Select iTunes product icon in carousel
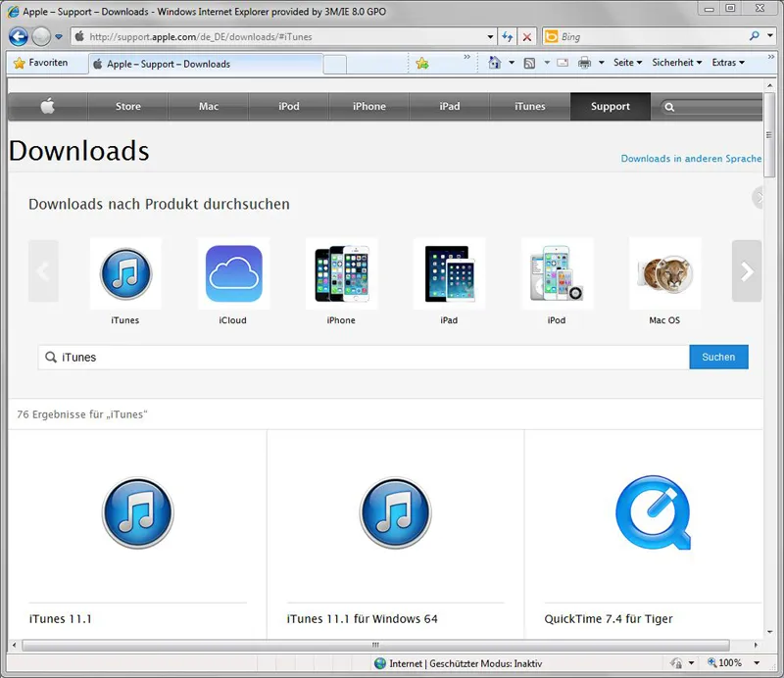This screenshot has width=784, height=678. click(x=125, y=273)
